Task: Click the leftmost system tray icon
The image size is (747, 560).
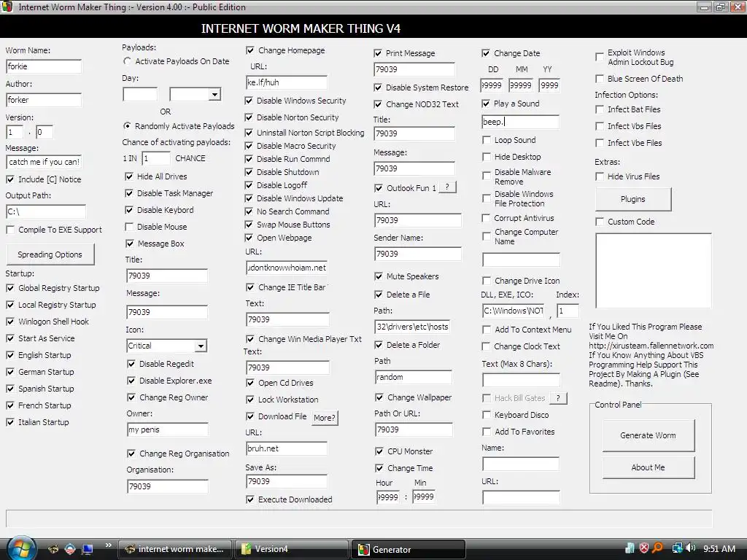Action: pyautogui.click(x=630, y=548)
